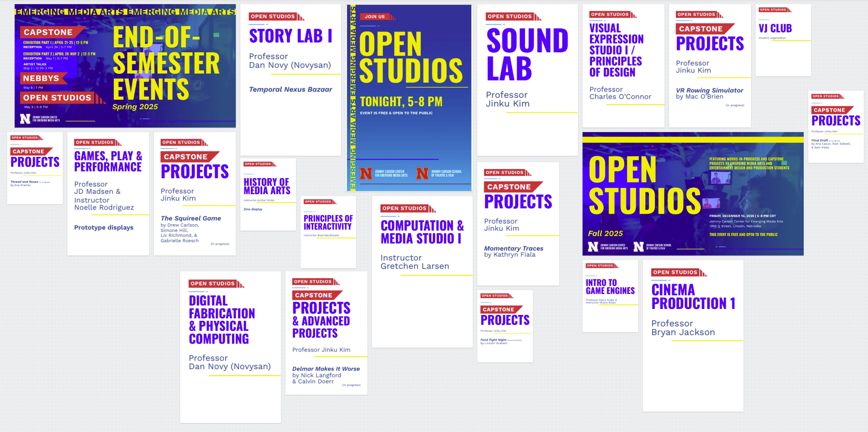Click the Delmar Makes It Worse card
The height and width of the screenshot is (432, 868).
tap(326, 333)
